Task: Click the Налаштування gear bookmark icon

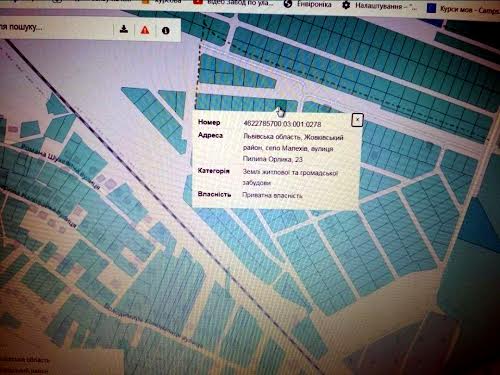Action: (x=346, y=5)
